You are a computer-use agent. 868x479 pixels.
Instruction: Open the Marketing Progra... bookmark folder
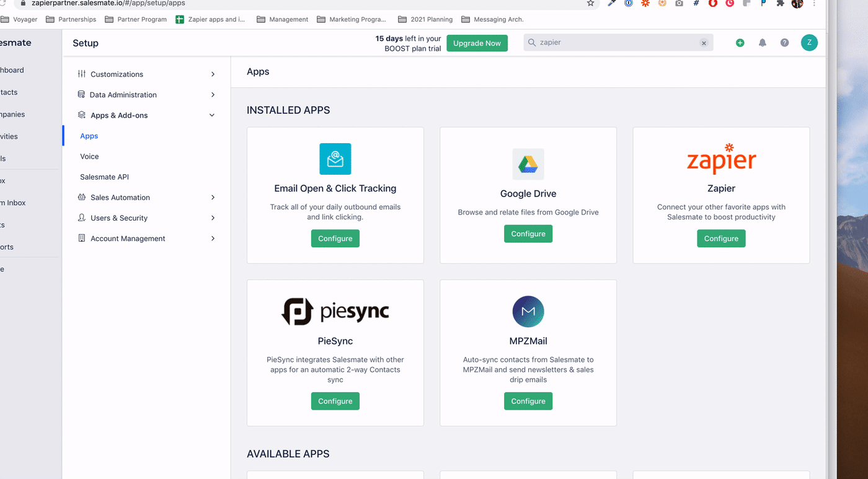pyautogui.click(x=352, y=19)
